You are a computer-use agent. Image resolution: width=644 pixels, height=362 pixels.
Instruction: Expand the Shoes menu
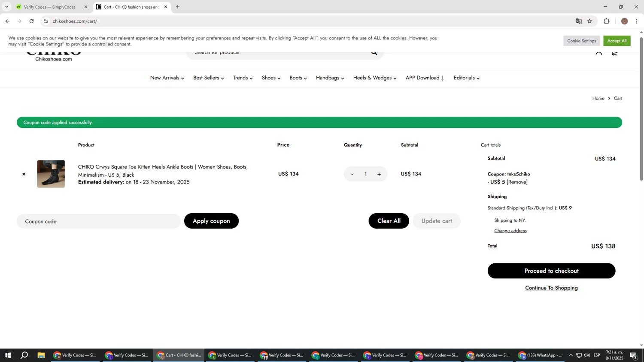coord(271,78)
